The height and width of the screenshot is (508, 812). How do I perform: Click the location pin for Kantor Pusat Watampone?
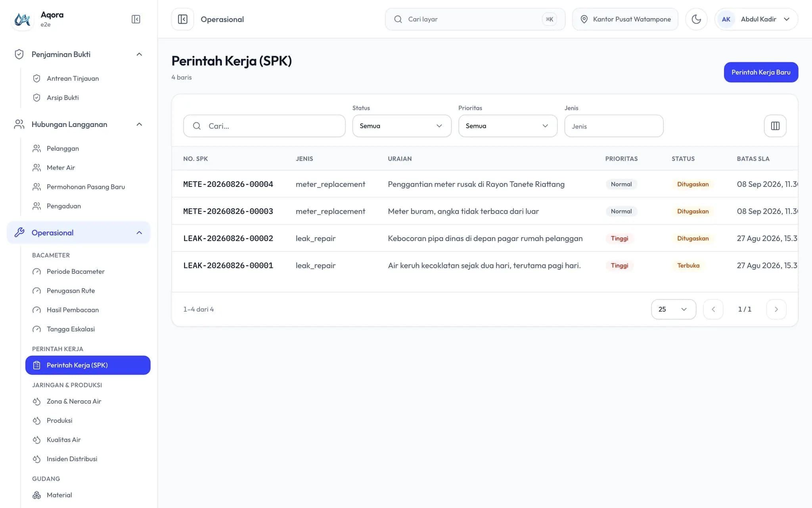coord(584,19)
